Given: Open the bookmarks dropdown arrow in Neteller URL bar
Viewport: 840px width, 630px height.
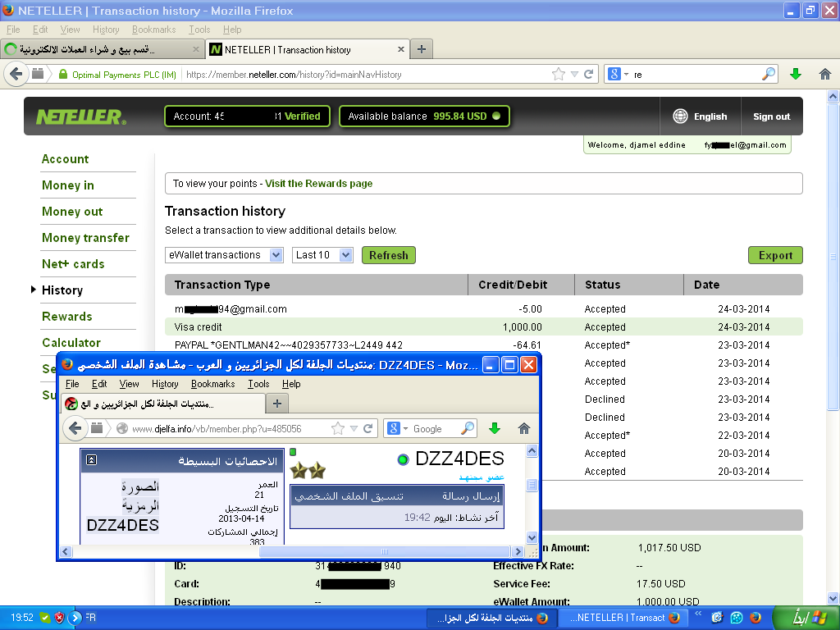Looking at the screenshot, I should 574,74.
